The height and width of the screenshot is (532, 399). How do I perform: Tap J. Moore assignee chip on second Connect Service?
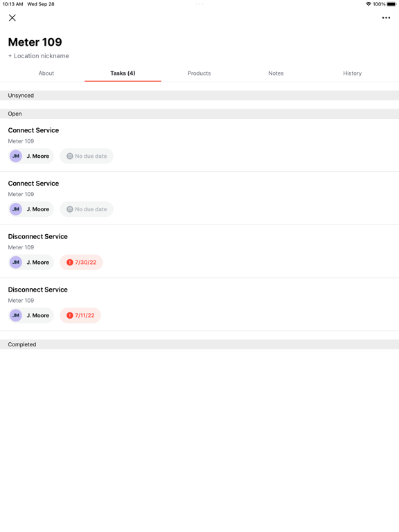[x=31, y=209]
